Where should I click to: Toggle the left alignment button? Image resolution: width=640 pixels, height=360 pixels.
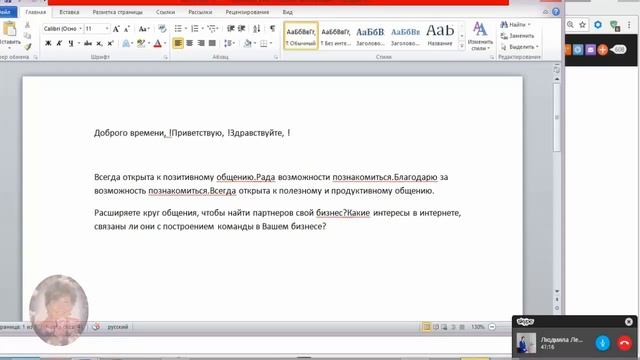(178, 43)
